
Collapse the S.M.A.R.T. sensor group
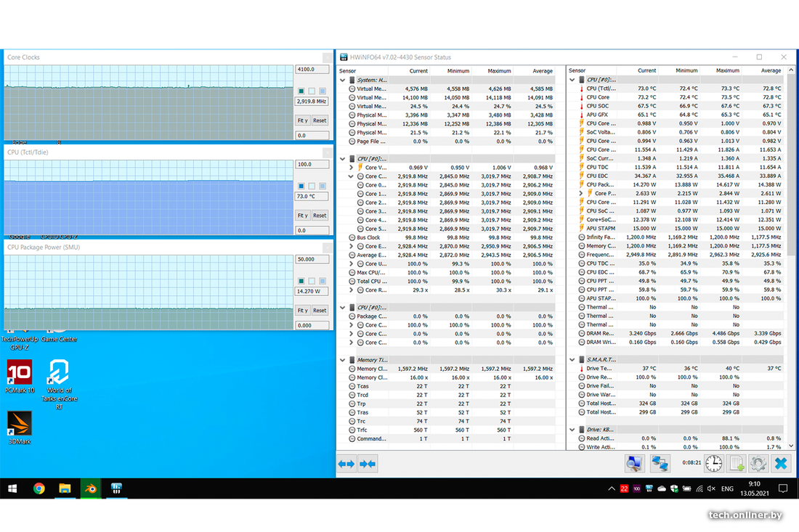tap(572, 359)
